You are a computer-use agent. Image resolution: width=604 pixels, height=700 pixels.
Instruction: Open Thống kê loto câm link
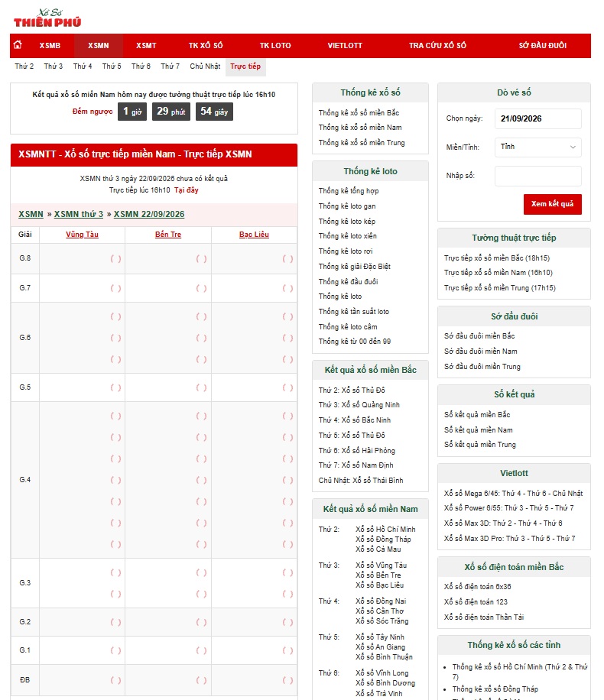[348, 327]
